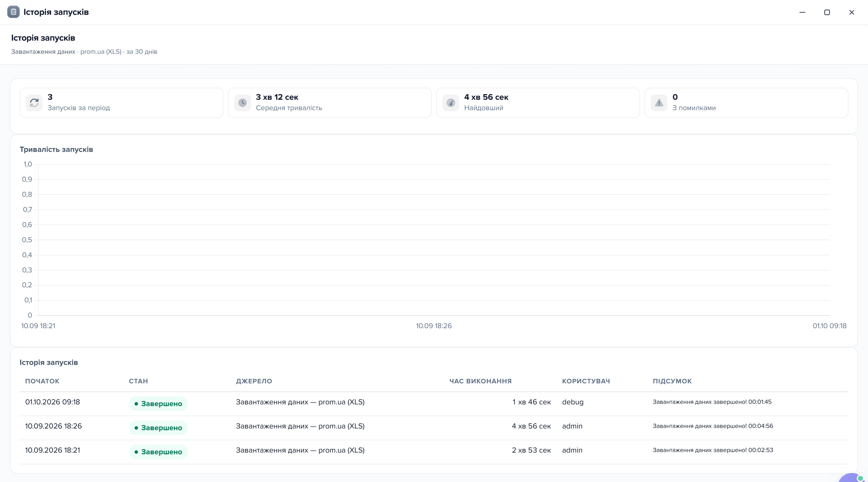Click the 3 Запусків за період card
The image size is (868, 482).
pyautogui.click(x=121, y=103)
